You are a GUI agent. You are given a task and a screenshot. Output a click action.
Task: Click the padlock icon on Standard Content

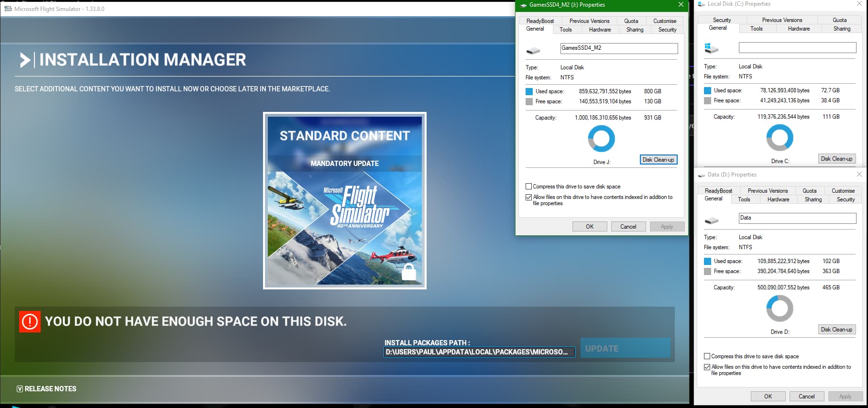click(408, 272)
